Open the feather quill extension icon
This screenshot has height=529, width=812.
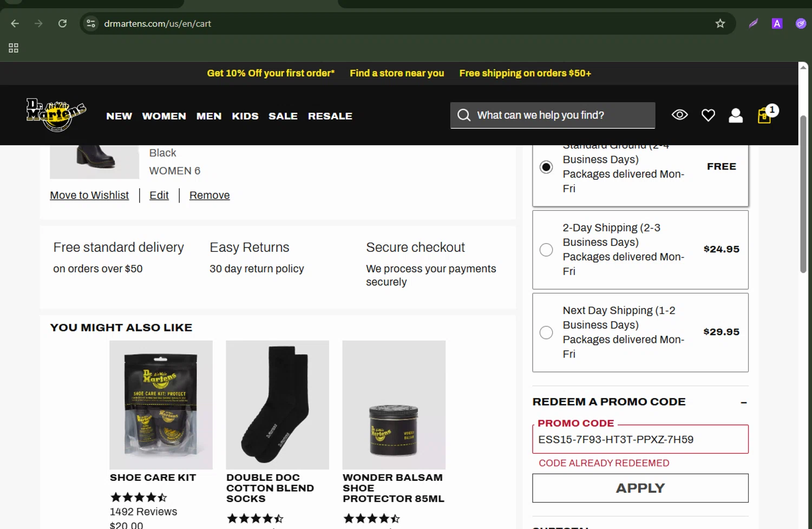click(754, 23)
